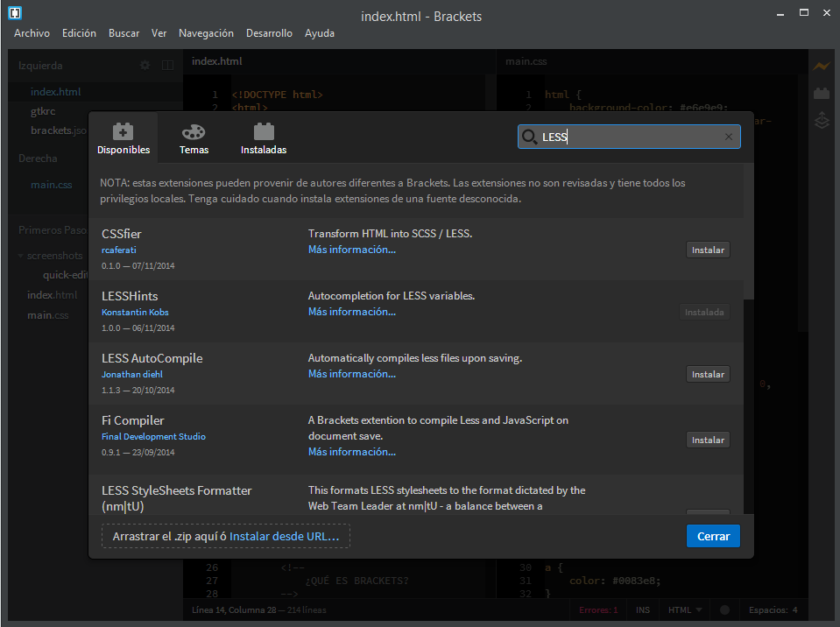Open author link rcaferati
Viewport: 840px width, 627px height.
[x=119, y=250]
